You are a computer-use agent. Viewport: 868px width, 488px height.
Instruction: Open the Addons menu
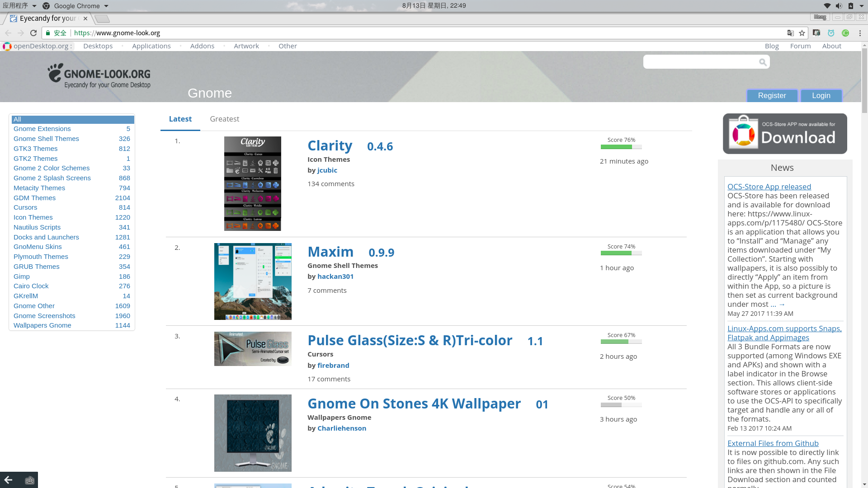tap(202, 46)
